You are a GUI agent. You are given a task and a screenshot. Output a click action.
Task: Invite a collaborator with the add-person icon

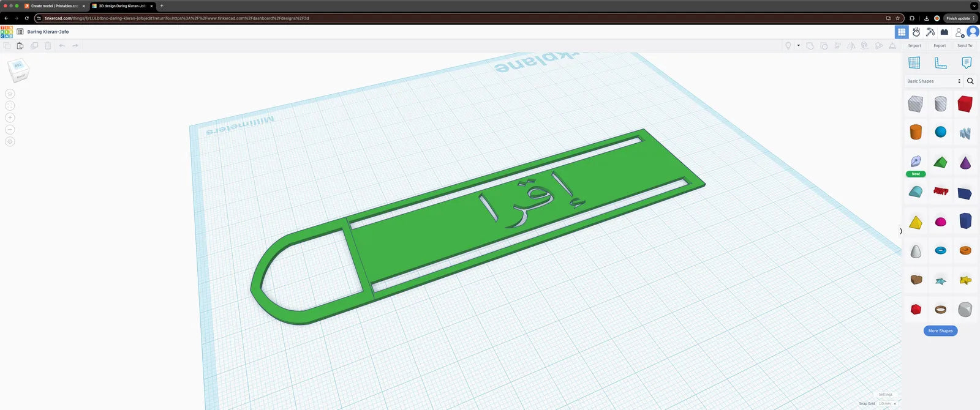coord(960,32)
